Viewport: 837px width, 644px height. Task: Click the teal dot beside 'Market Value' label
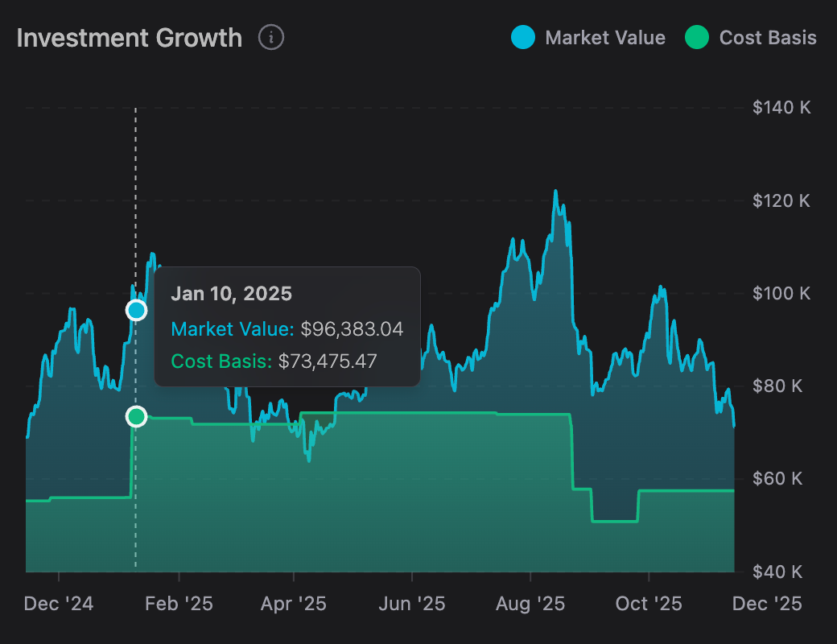[x=523, y=37]
